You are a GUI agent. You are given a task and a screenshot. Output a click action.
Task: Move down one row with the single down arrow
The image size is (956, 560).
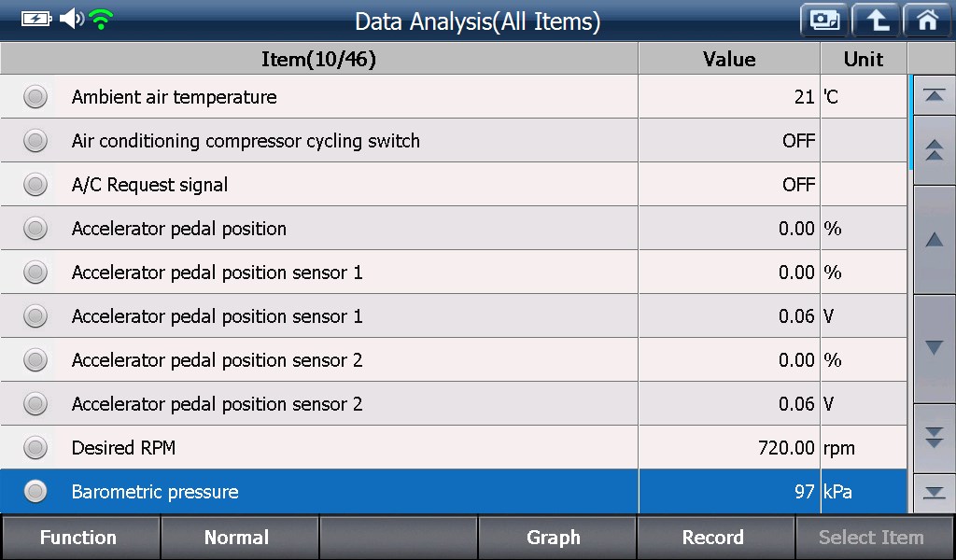click(x=934, y=348)
